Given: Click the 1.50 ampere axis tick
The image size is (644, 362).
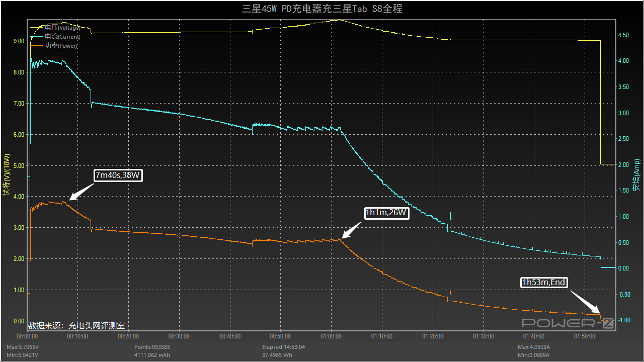Looking at the screenshot, I should 623,191.
